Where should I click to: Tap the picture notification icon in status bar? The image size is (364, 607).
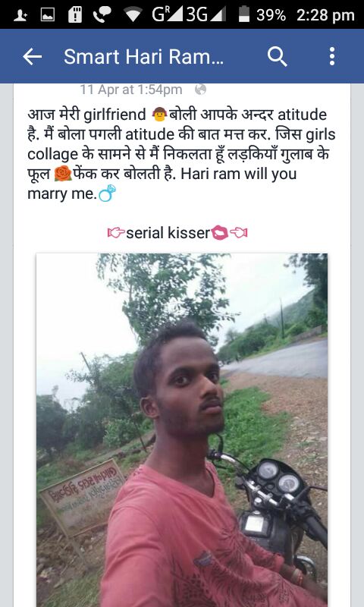(48, 15)
